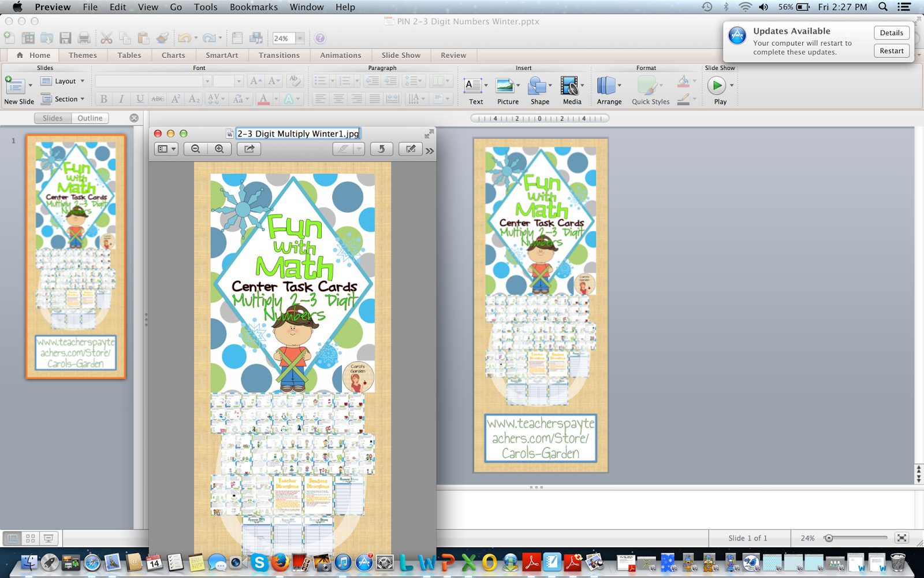Show the Preview markup toolbar
The width and height of the screenshot is (924, 578).
[411, 149]
